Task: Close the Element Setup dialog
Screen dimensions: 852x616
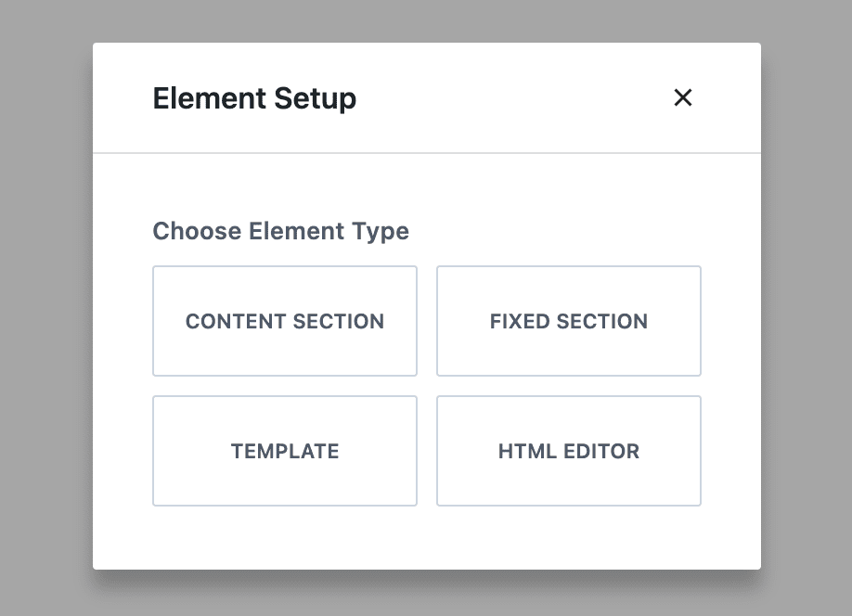Action: click(682, 97)
